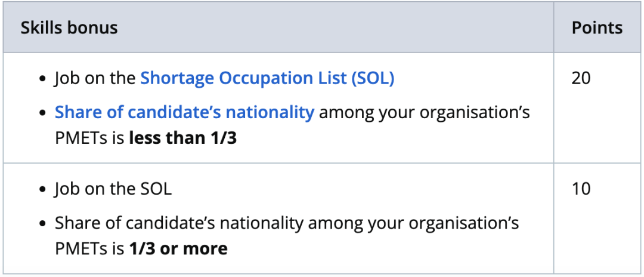
Task: Click the 10 points value
Action: [x=581, y=189]
